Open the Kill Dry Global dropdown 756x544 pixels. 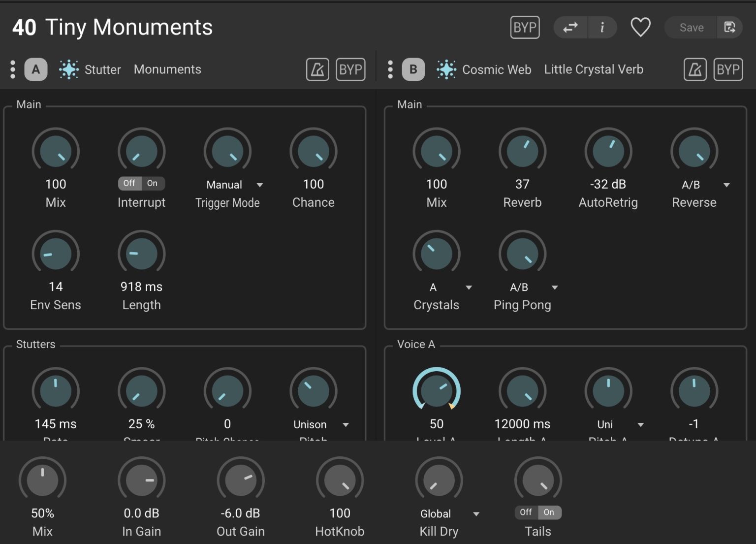point(449,514)
